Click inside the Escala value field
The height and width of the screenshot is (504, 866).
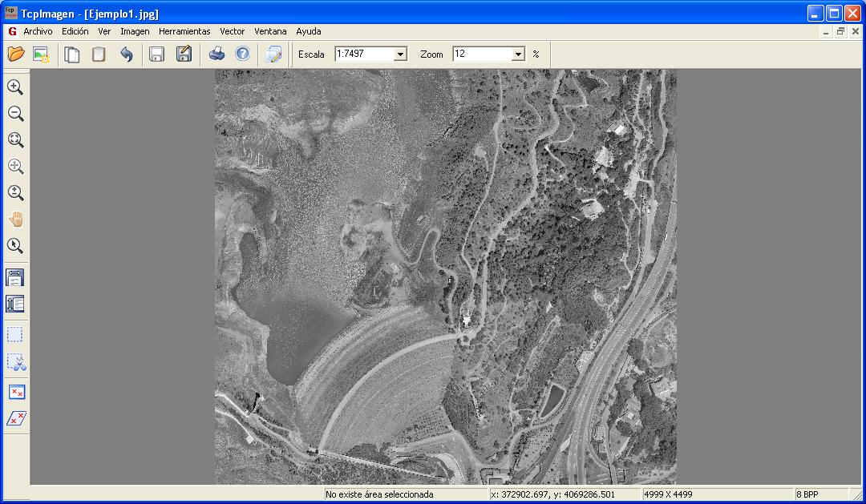[364, 54]
